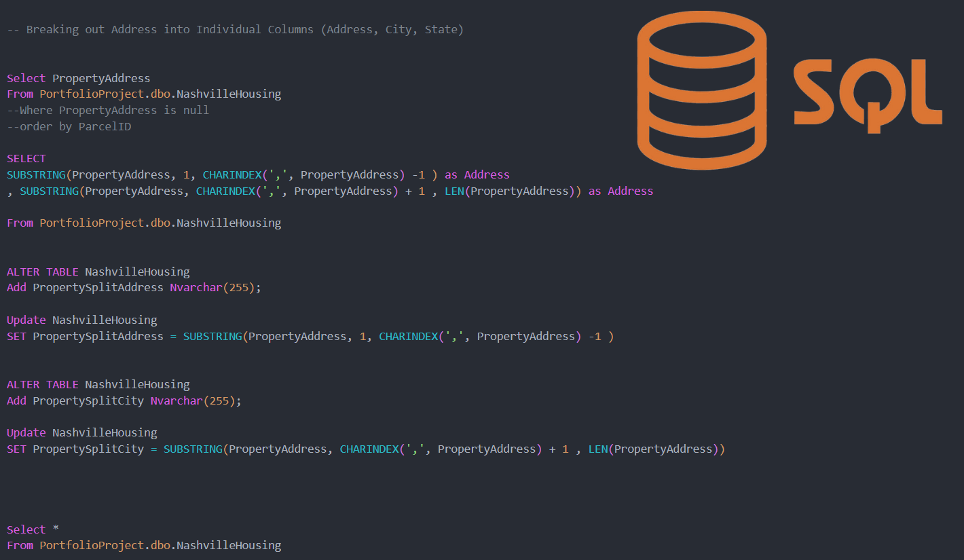The image size is (964, 560).
Task: Place cursor on 'Add PropertySplitAddress' column name
Action: tap(98, 288)
